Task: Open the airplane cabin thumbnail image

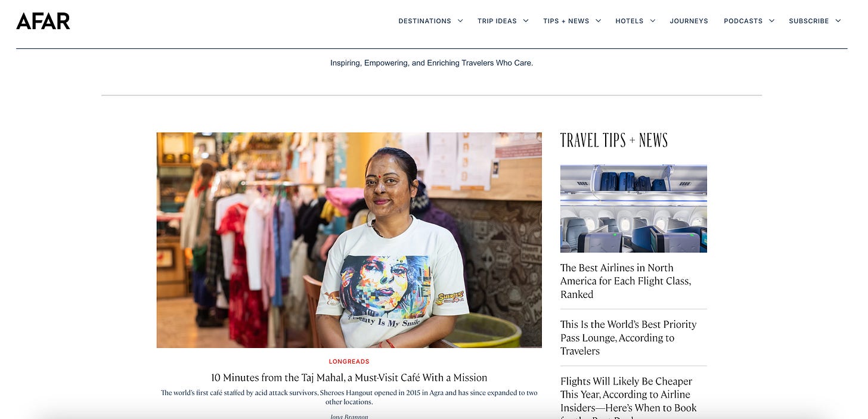Action: pyautogui.click(x=634, y=209)
